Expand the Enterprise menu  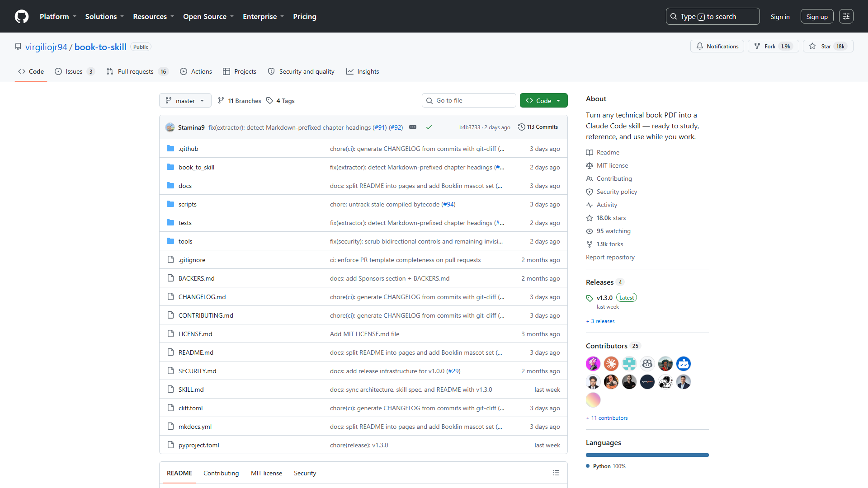point(263,16)
